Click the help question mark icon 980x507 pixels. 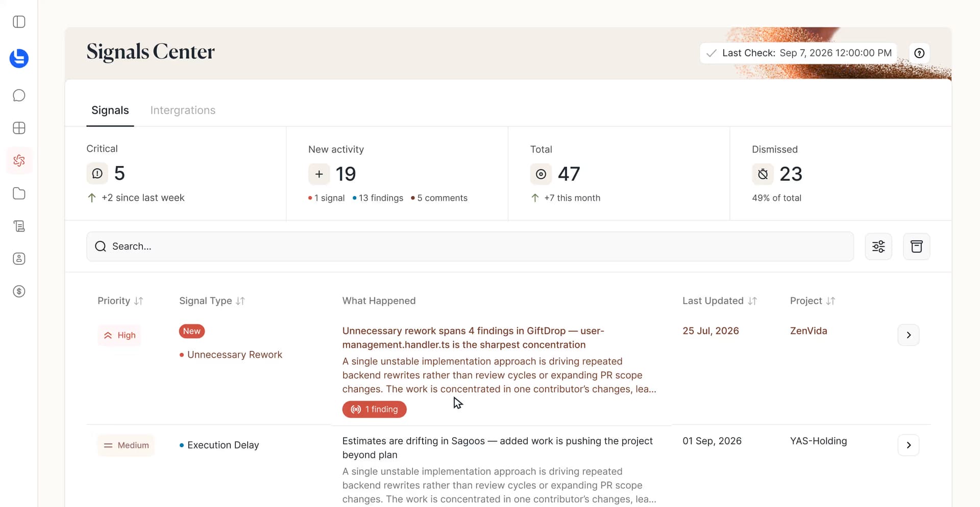point(919,53)
